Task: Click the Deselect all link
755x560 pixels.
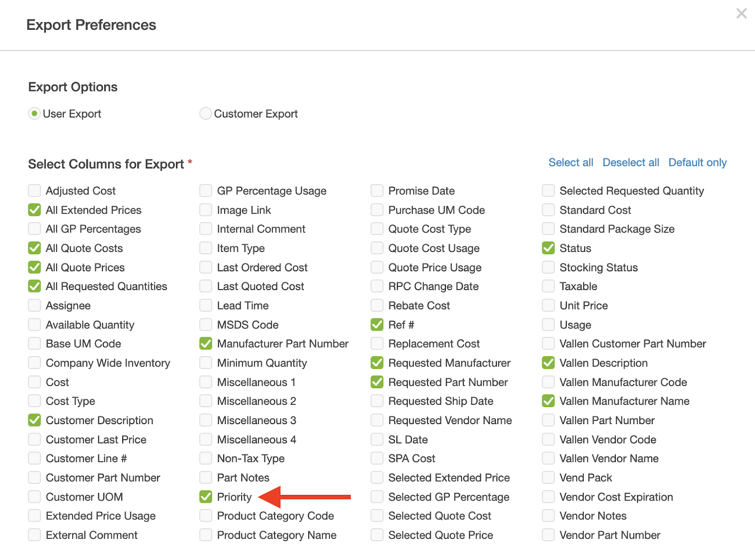Action: (630, 163)
